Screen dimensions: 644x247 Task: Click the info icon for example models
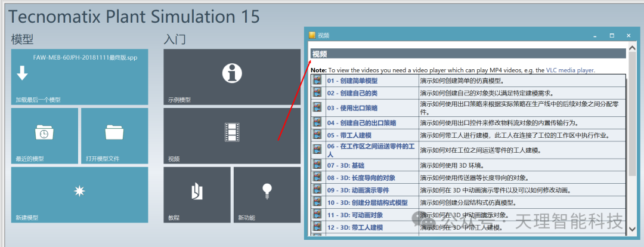pyautogui.click(x=232, y=73)
